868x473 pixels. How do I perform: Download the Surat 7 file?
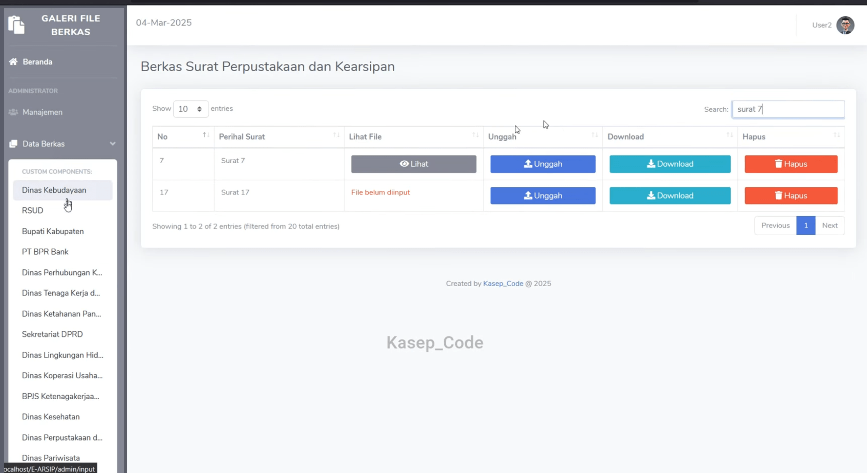(x=670, y=164)
